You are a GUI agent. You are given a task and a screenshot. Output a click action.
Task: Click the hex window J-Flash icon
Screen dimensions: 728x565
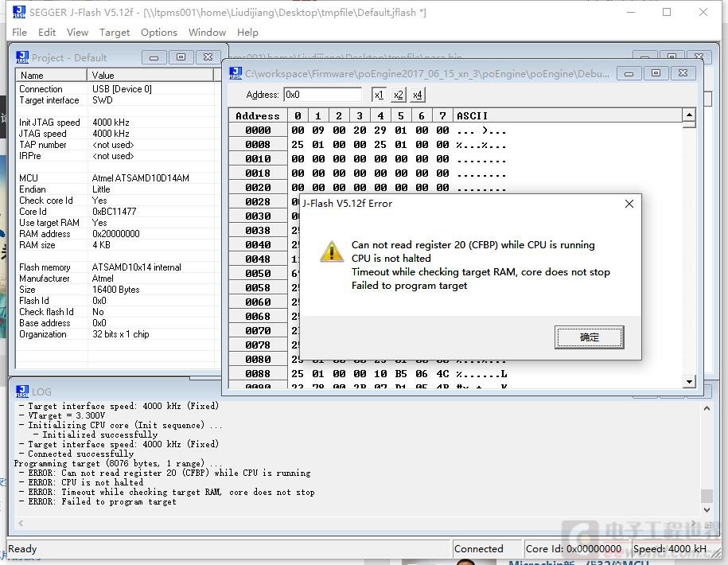pos(236,73)
